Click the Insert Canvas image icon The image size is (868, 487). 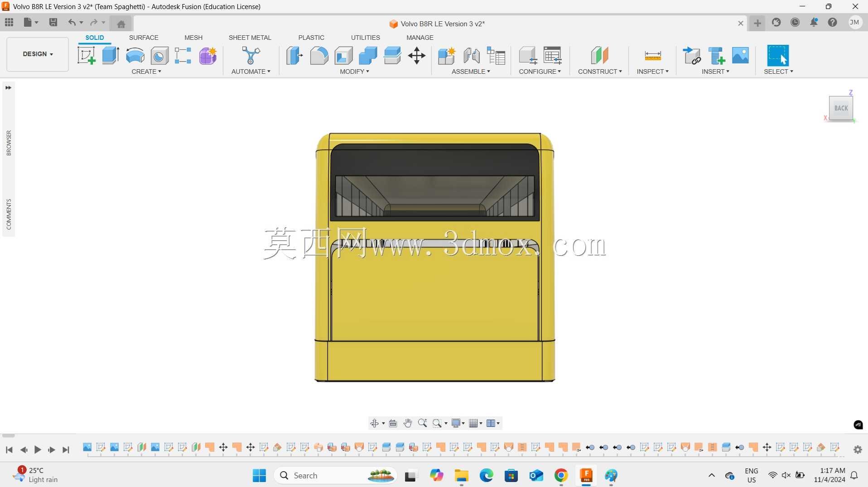click(740, 56)
